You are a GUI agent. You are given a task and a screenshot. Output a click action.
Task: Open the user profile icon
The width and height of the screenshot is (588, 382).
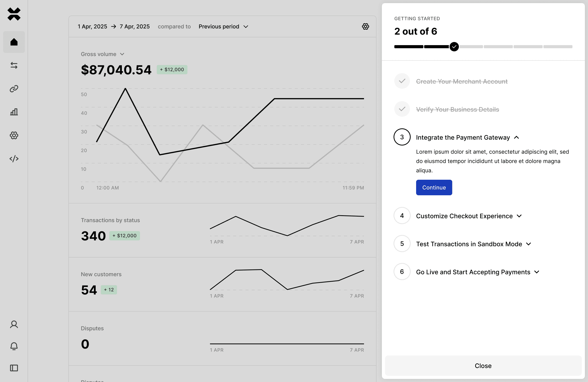click(14, 324)
